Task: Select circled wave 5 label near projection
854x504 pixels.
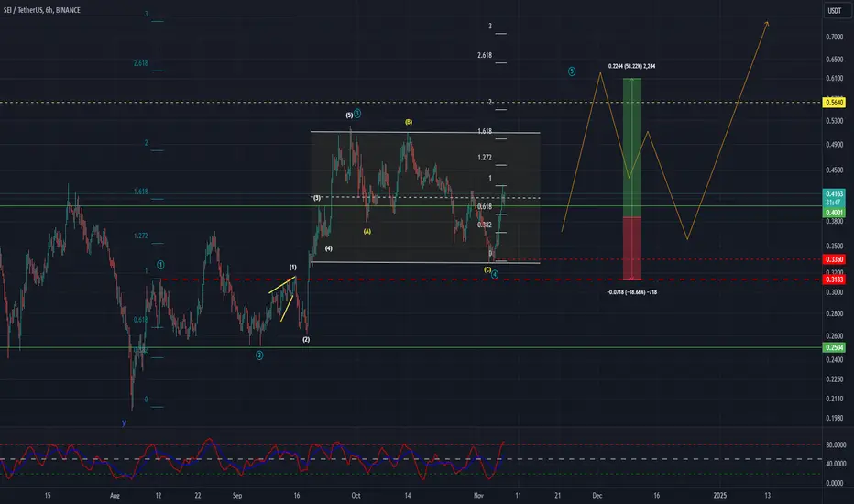Action: [x=572, y=71]
